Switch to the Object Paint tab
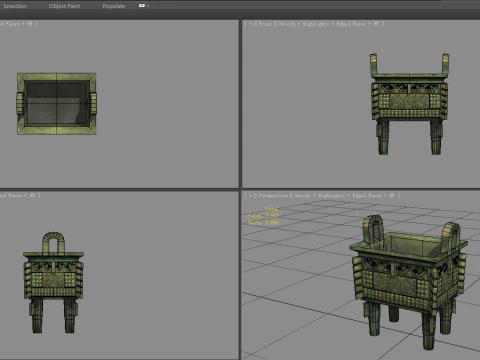The height and width of the screenshot is (360, 480). 64,6
